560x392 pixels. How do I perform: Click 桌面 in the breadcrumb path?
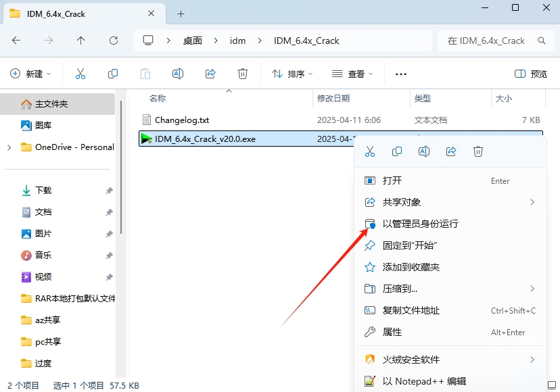pos(193,41)
